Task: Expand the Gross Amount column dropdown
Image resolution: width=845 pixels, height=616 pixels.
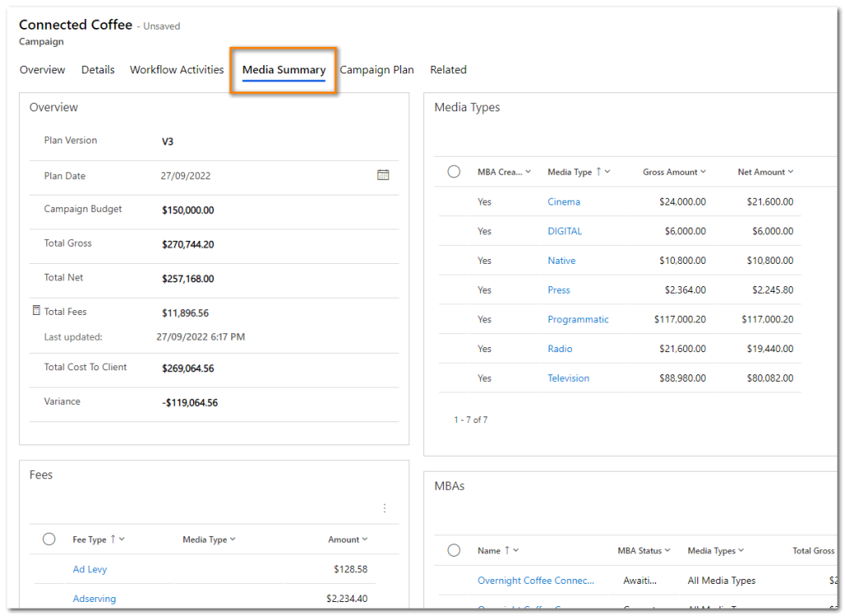Action: (703, 172)
